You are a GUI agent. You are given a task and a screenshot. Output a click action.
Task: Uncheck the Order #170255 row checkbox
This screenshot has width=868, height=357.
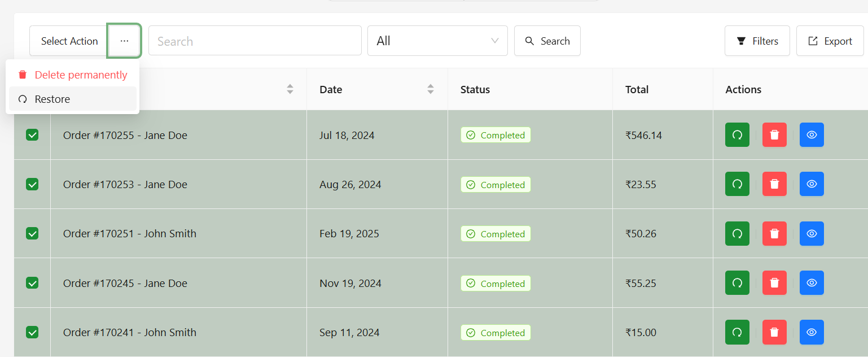pos(32,135)
